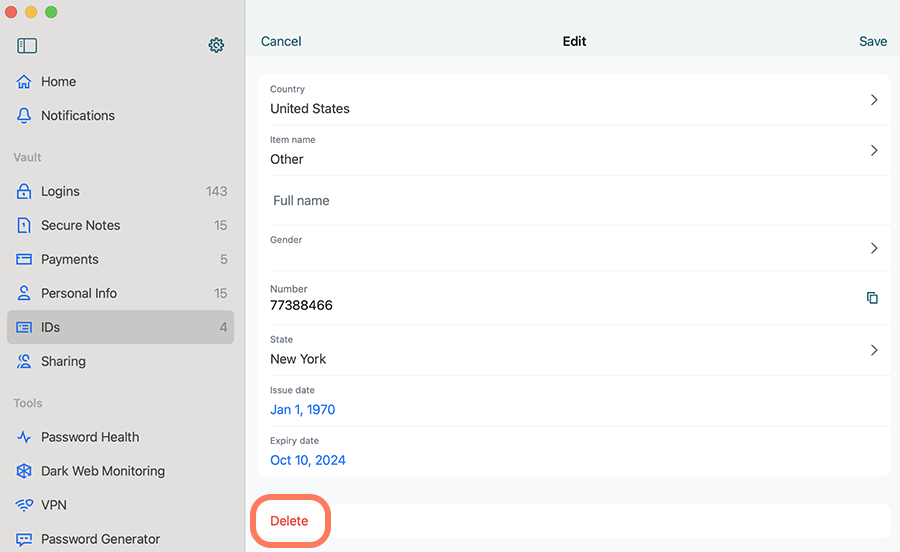
Task: Open the Gender selection chevron
Action: pos(874,248)
